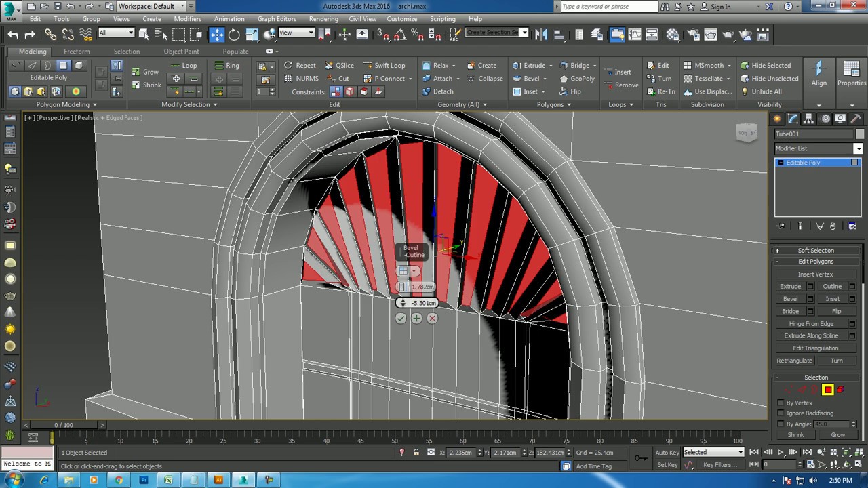This screenshot has width=868, height=488.
Task: Confirm the Bevel caddy with checkmark
Action: click(x=401, y=319)
